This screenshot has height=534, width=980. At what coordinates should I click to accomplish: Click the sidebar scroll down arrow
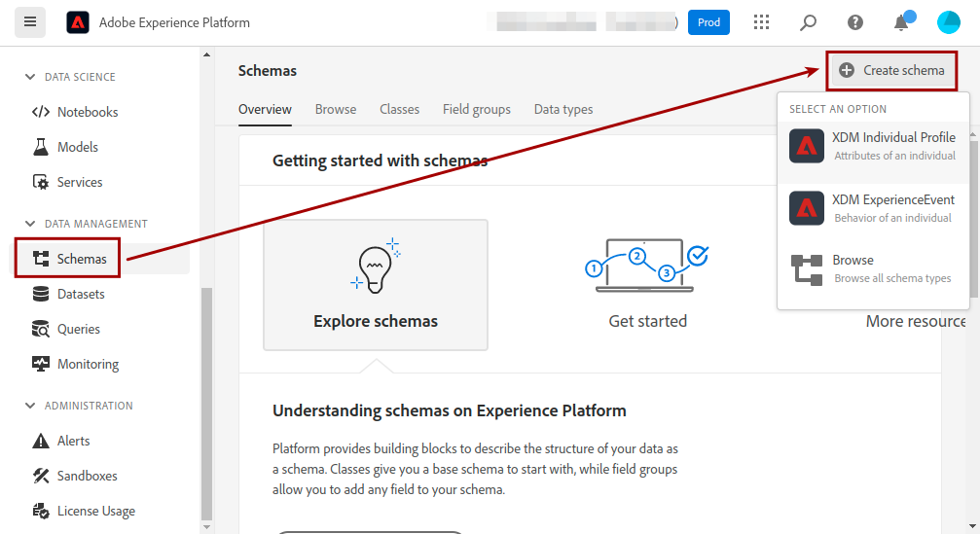tap(207, 528)
